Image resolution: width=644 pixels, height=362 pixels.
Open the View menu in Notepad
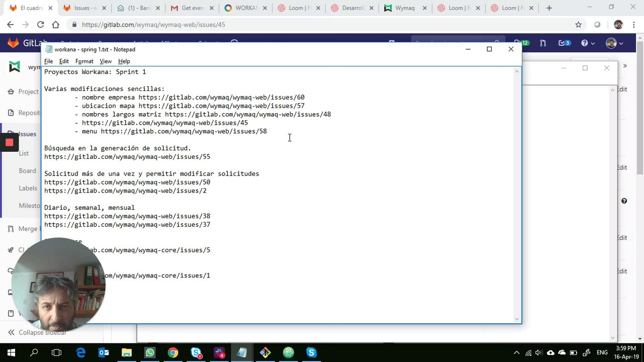106,61
